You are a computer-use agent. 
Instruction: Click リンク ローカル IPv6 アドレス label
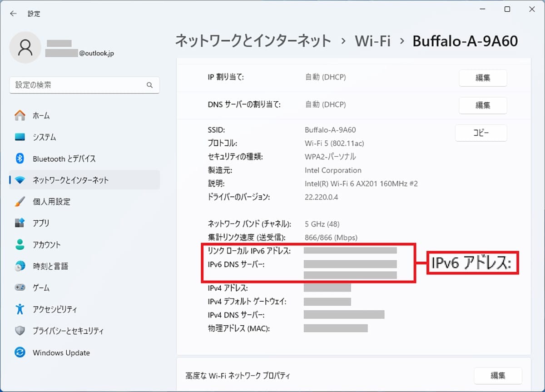point(249,251)
